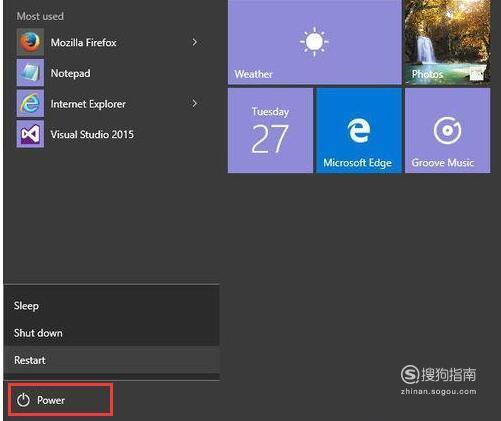Click the Microsoft Edge tile label
Image resolution: width=501 pixels, height=421 pixels.
point(357,163)
